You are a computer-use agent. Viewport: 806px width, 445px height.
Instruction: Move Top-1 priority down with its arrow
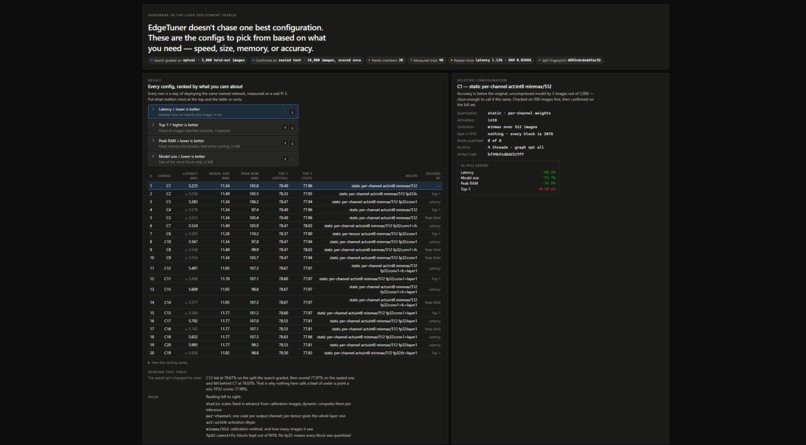point(292,127)
